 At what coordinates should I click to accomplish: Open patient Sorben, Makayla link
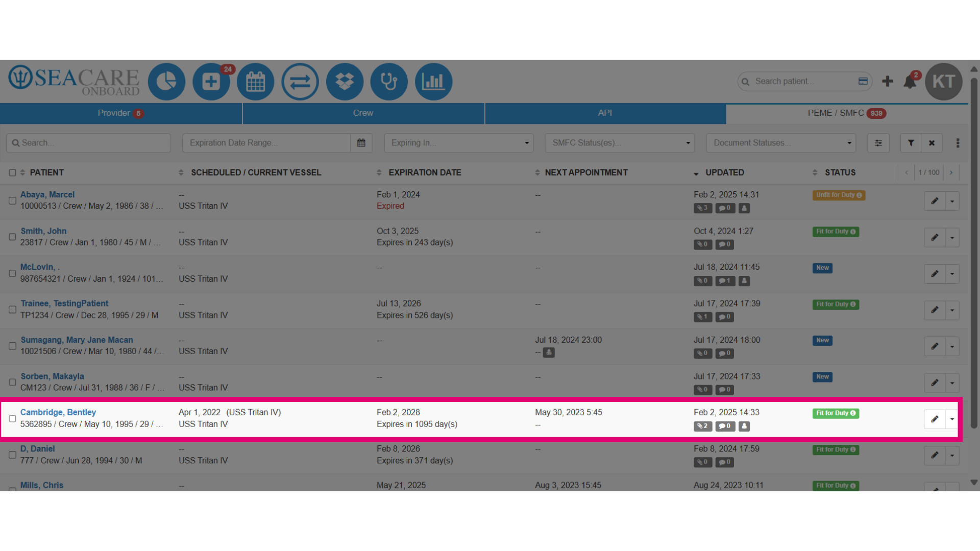(x=52, y=376)
